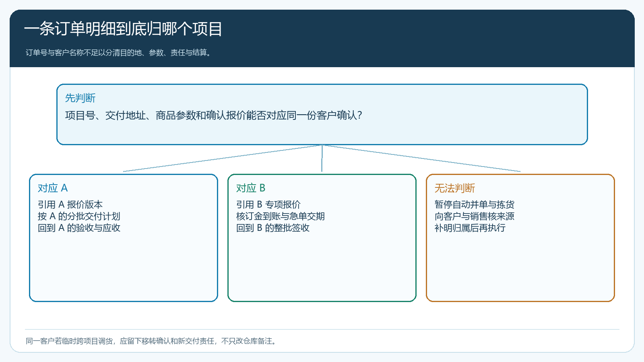Image resolution: width=644 pixels, height=362 pixels.
Task: Select the line 回到 A 的验收与应收
Action: (79, 228)
